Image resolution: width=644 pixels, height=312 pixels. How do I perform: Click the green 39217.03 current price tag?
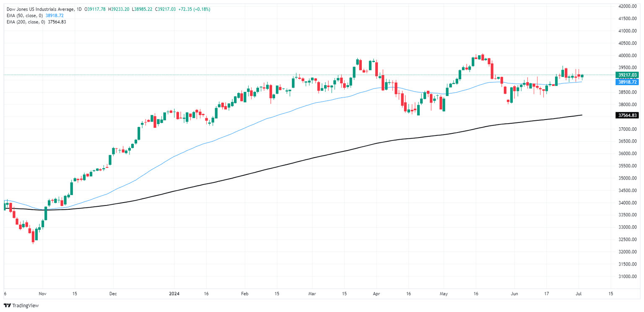626,75
